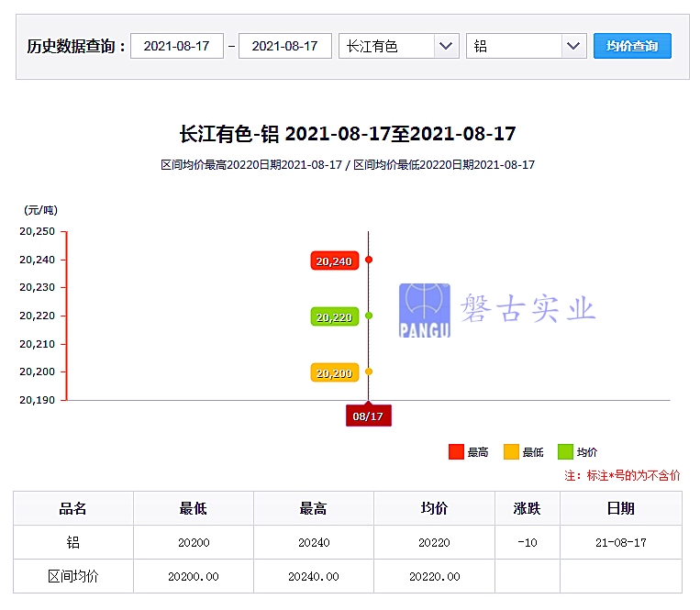Select the 08/17 date marker on axis
The height and width of the screenshot is (610, 700).
point(368,416)
